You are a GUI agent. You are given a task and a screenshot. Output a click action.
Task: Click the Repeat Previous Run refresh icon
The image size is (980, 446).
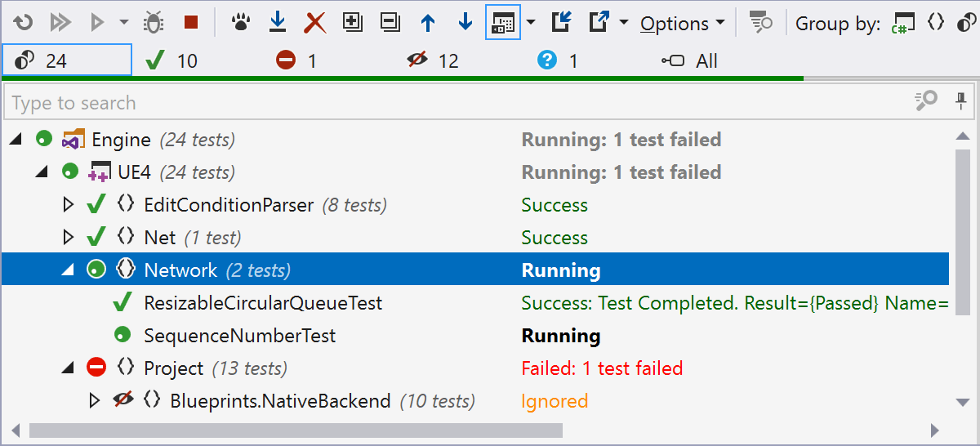pos(24,23)
